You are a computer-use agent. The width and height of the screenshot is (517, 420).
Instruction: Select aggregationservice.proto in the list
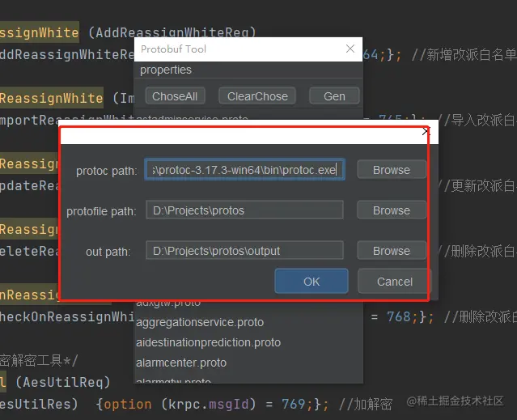coord(200,322)
